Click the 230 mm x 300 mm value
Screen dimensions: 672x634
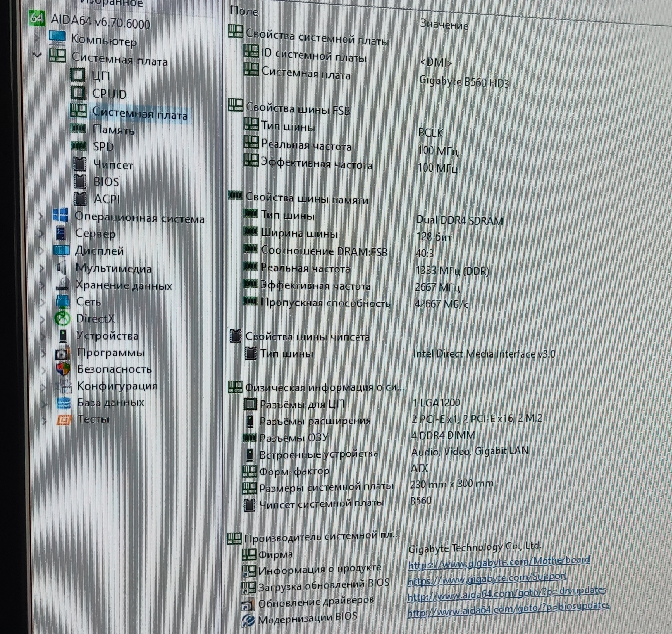[x=452, y=484]
